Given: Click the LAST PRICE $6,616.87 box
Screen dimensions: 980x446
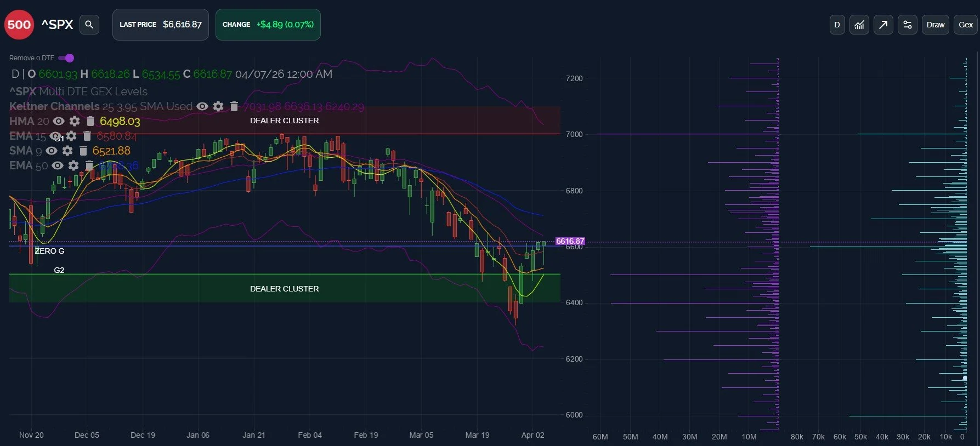Looking at the screenshot, I should (161, 25).
